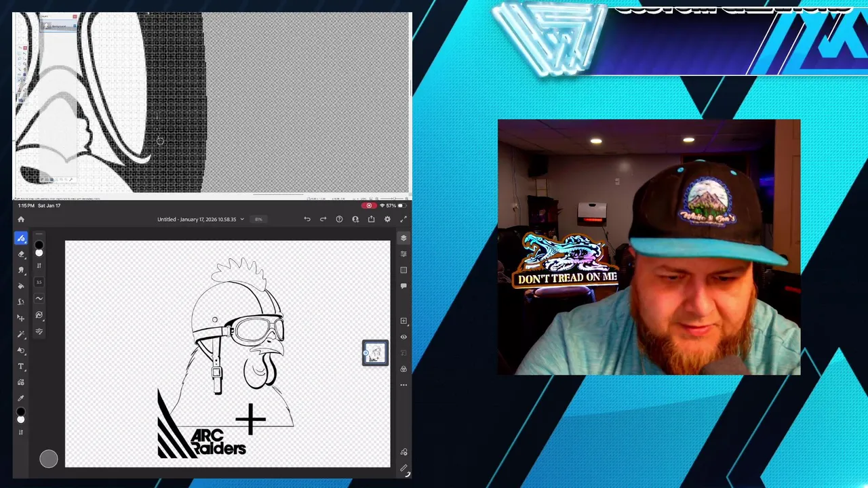This screenshot has height=488, width=868.
Task: Select the Eraser tool
Action: pos(21,254)
